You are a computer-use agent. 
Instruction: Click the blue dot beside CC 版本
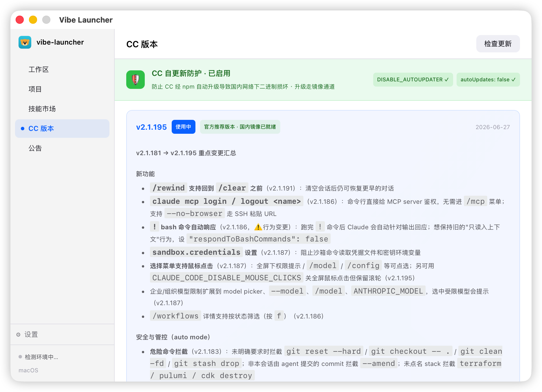point(23,129)
